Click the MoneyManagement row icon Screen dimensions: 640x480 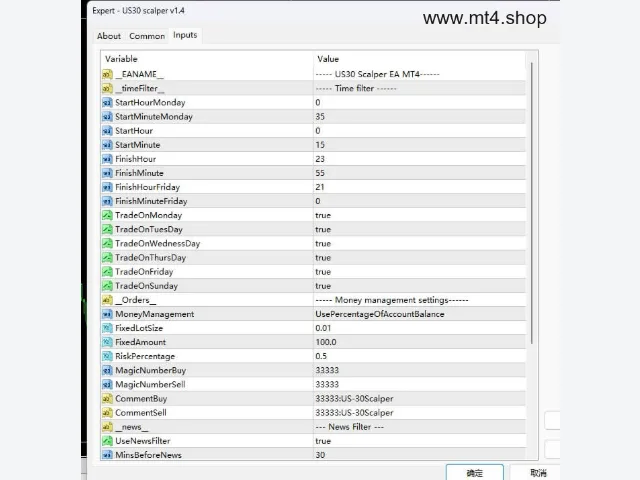click(x=107, y=314)
